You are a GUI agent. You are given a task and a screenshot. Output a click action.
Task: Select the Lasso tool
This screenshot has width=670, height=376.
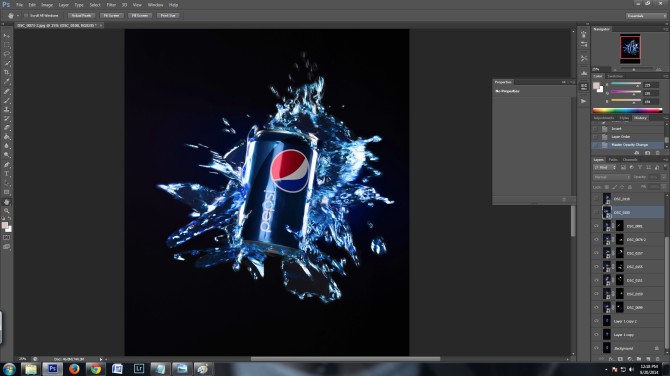click(x=7, y=54)
